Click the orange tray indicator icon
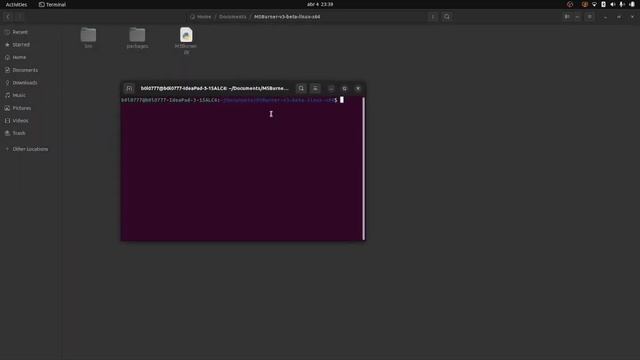This screenshot has height=360, width=640. pyautogui.click(x=584, y=4)
